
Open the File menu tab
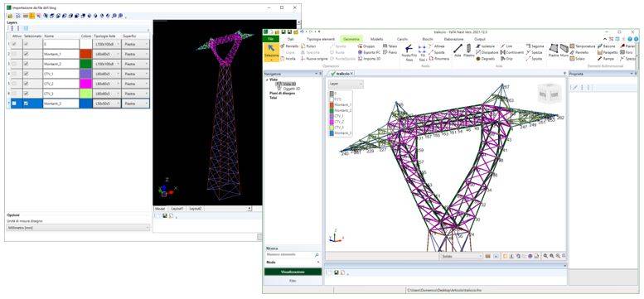pyautogui.click(x=271, y=39)
